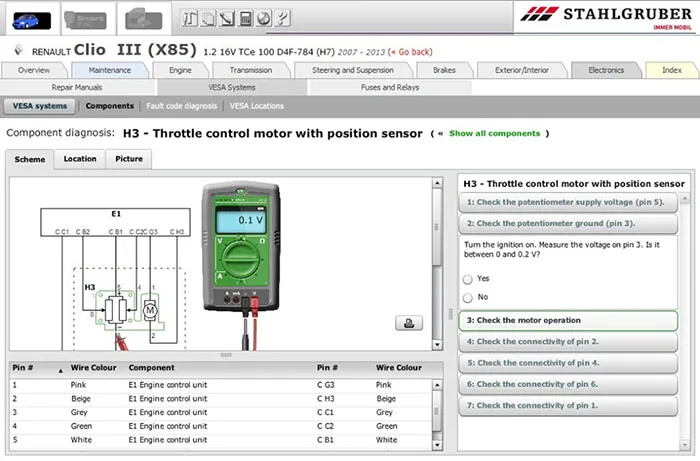Select pin 3 row Grey wire
Image resolution: width=700 pixels, height=461 pixels.
click(x=221, y=413)
